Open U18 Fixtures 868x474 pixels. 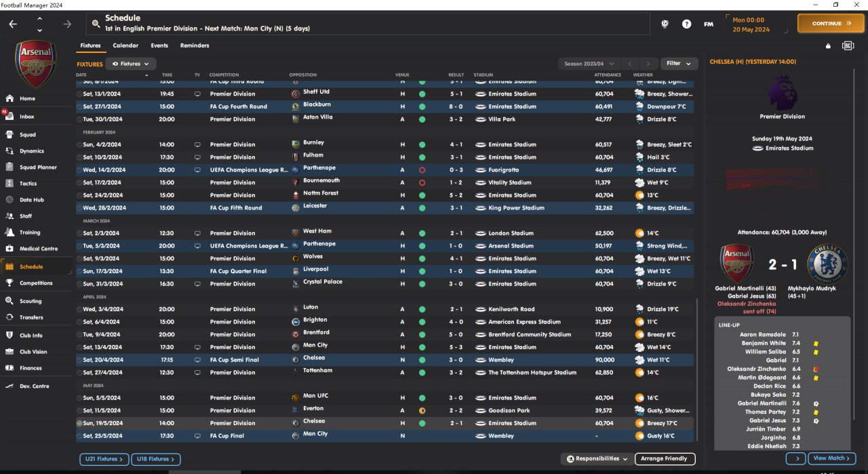(x=156, y=460)
